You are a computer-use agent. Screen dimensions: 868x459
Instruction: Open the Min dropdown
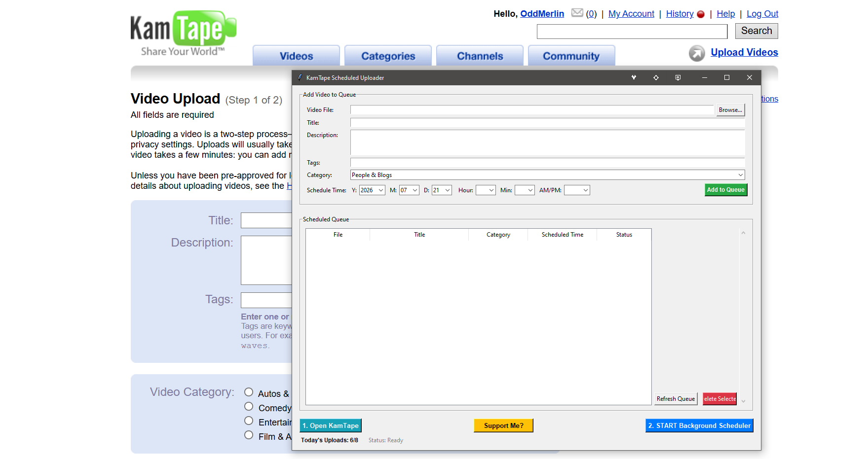point(525,190)
